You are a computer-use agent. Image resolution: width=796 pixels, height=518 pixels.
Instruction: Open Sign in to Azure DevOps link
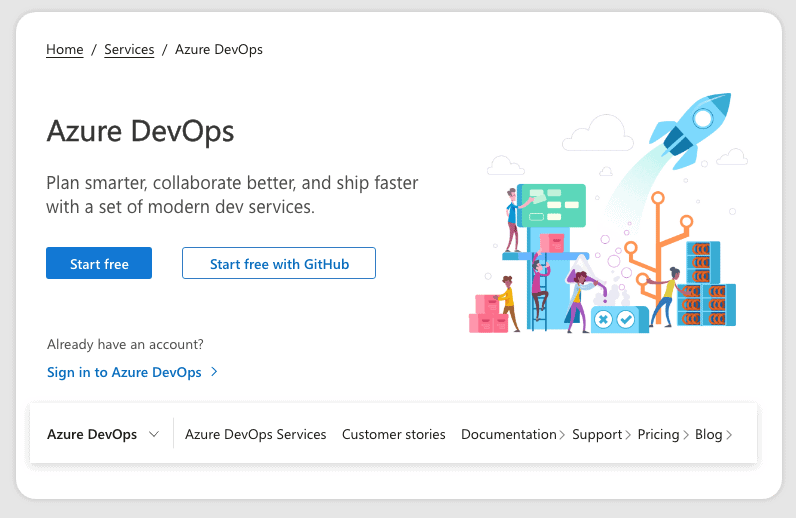pyautogui.click(x=124, y=372)
